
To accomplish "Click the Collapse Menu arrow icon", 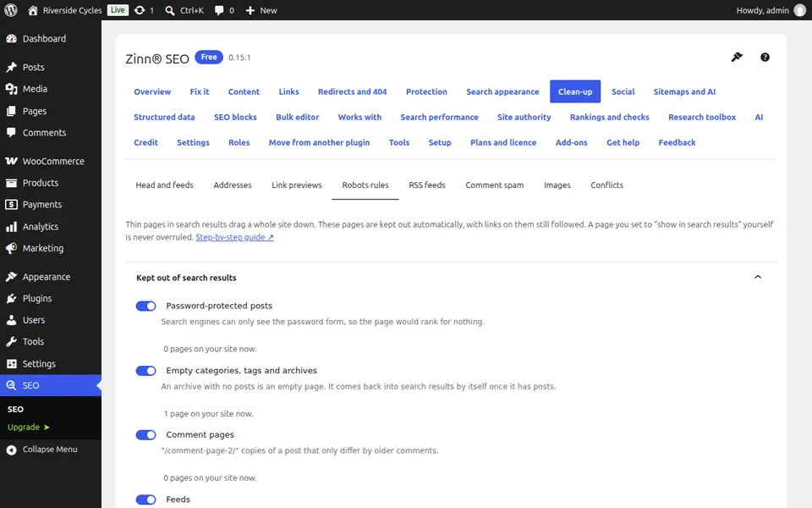I will coord(11,450).
